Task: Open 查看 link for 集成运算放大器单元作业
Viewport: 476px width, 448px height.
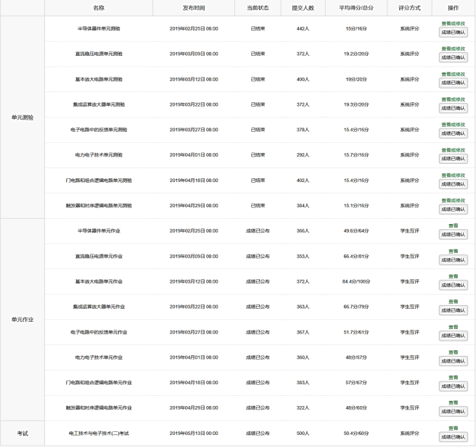Action: click(453, 301)
